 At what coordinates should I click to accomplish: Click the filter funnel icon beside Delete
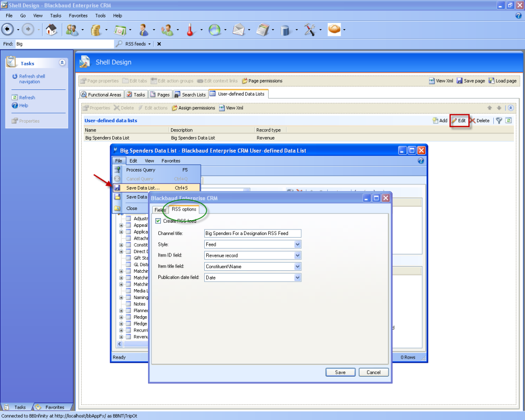pyautogui.click(x=499, y=121)
